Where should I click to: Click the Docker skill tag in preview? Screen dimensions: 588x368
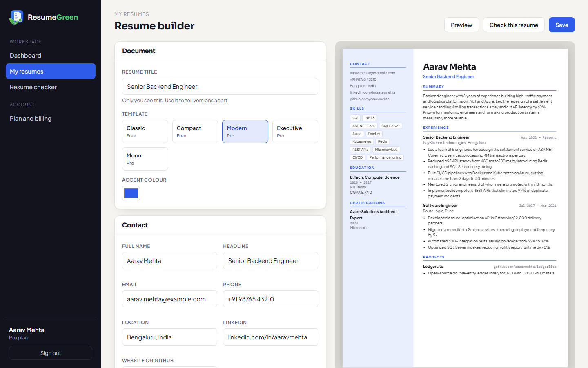coord(374,134)
